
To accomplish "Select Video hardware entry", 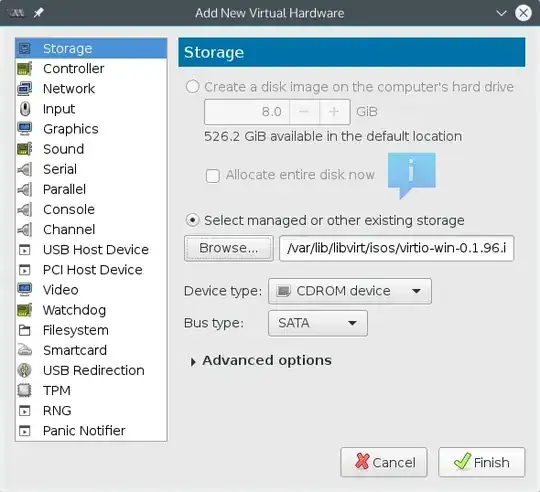I will click(91, 290).
